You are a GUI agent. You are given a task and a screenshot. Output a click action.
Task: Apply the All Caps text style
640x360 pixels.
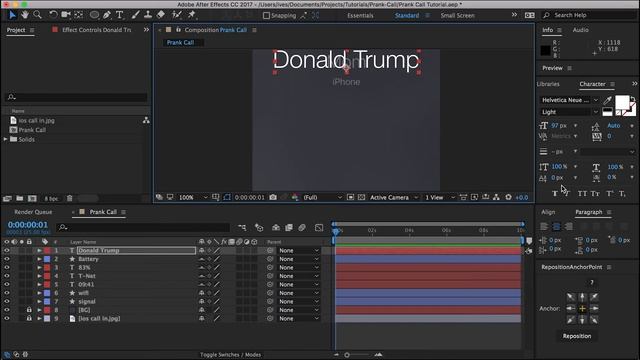pyautogui.click(x=582, y=193)
